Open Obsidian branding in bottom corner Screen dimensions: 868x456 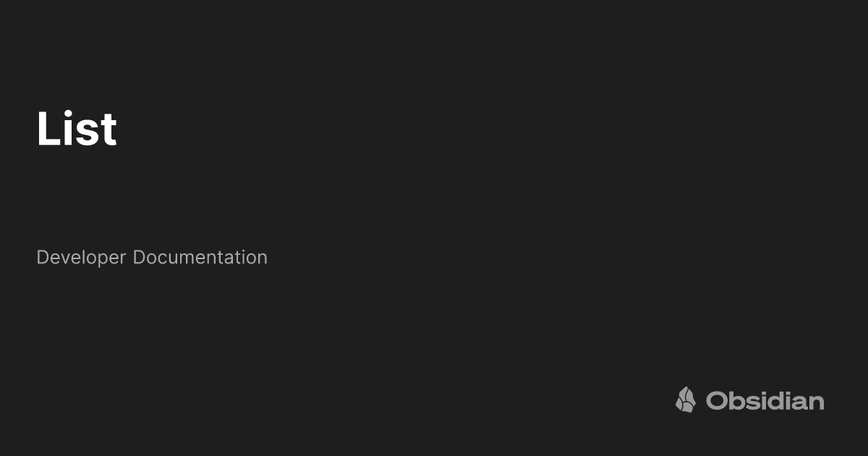click(x=749, y=400)
